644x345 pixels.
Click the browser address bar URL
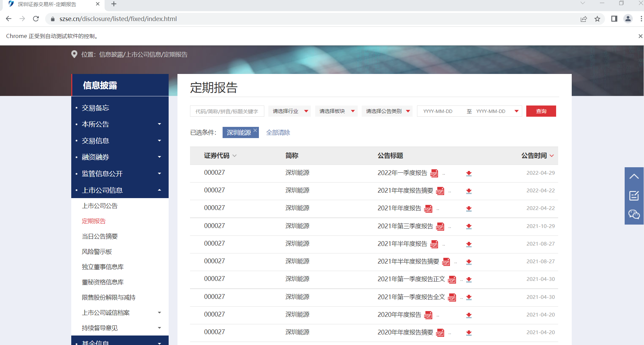118,19
